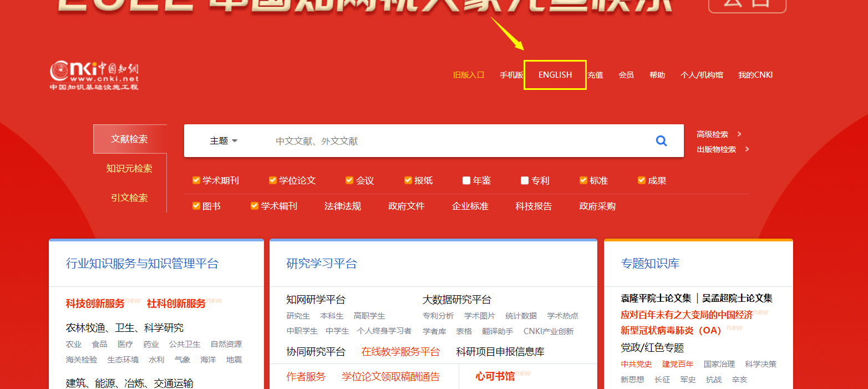Open the 主题 search field dropdown

point(224,140)
